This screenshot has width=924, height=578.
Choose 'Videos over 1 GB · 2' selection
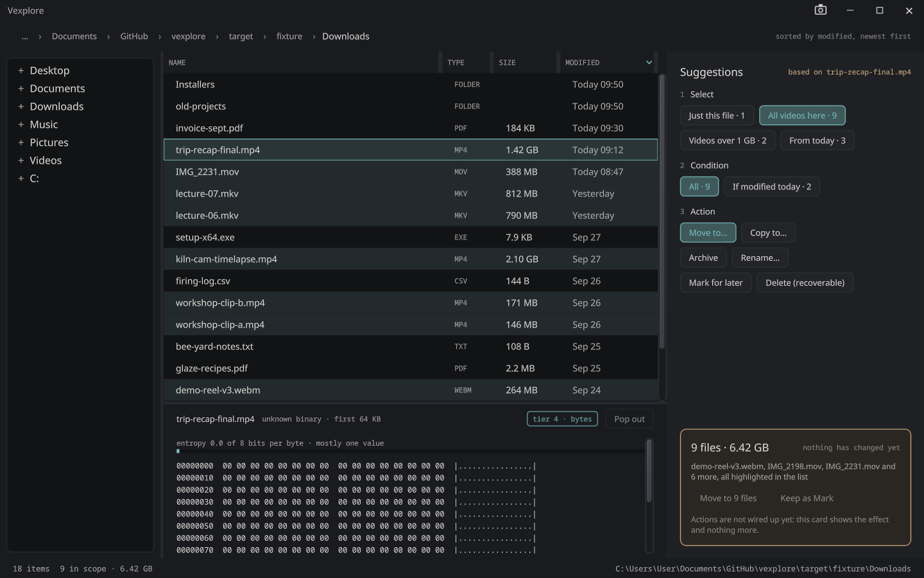728,141
